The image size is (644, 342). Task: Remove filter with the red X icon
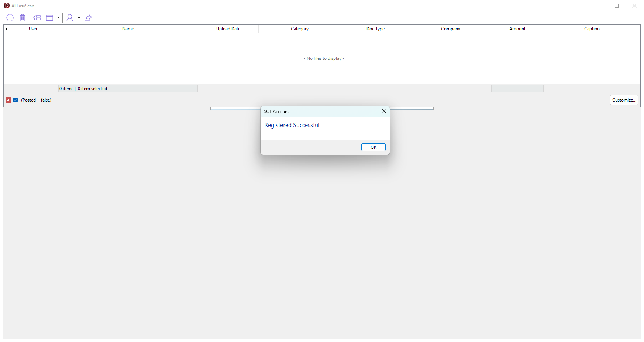coord(8,100)
